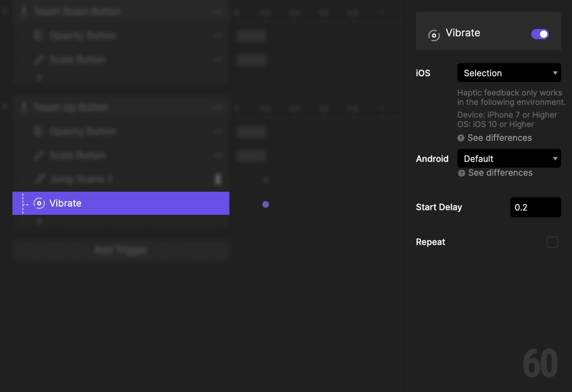
Task: Click the Vibrate icon in the trigger list
Action: coord(39,203)
